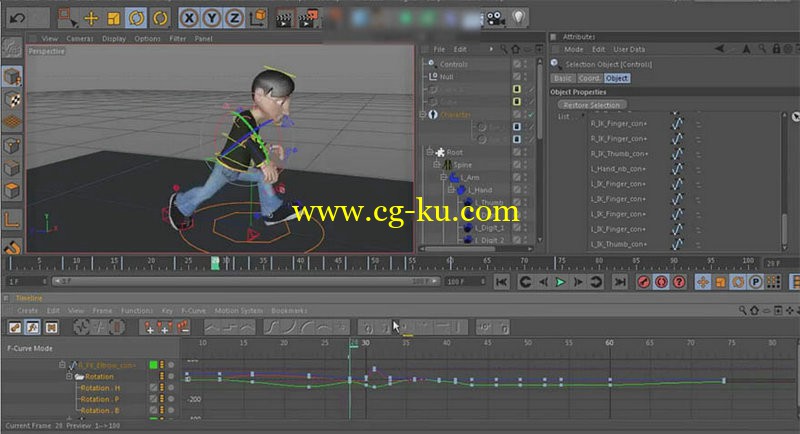
Task: Click Render View clapperboard icon
Action: (284, 19)
